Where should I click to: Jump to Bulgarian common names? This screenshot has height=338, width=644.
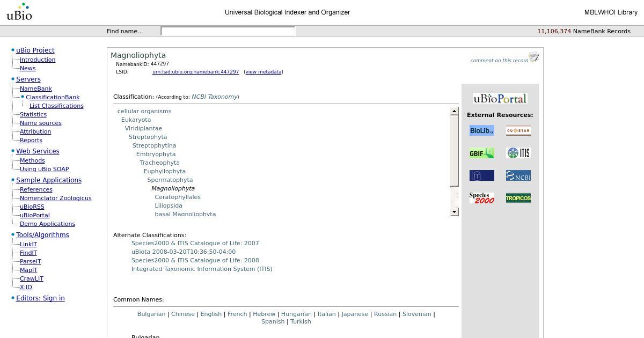151,314
